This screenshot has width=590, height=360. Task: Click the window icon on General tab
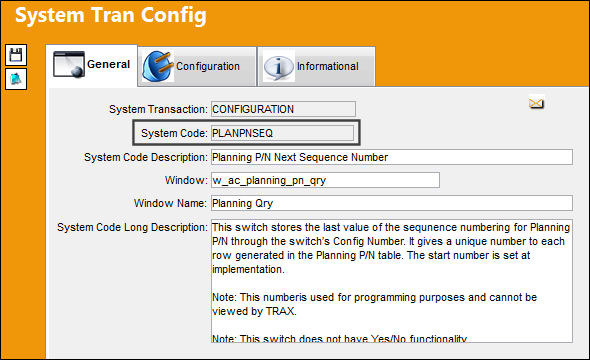tap(69, 64)
